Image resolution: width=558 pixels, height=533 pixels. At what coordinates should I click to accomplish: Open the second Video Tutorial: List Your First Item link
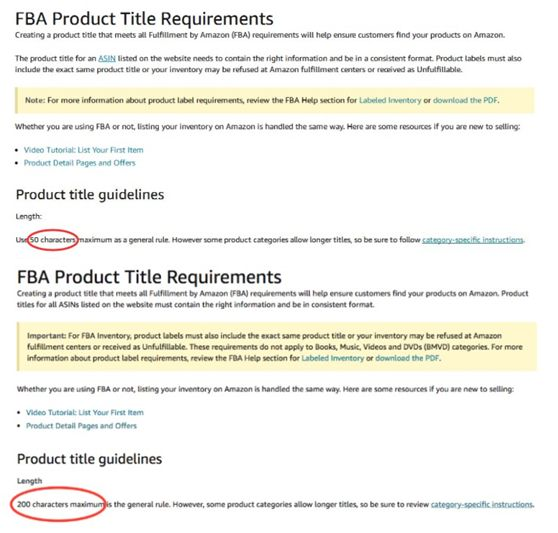click(x=85, y=413)
